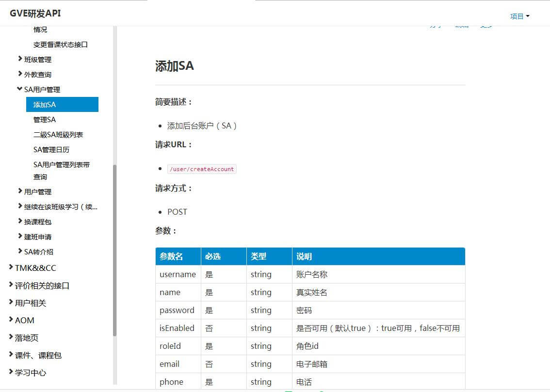Expand 继续在该班级学习 chevron

20,206
